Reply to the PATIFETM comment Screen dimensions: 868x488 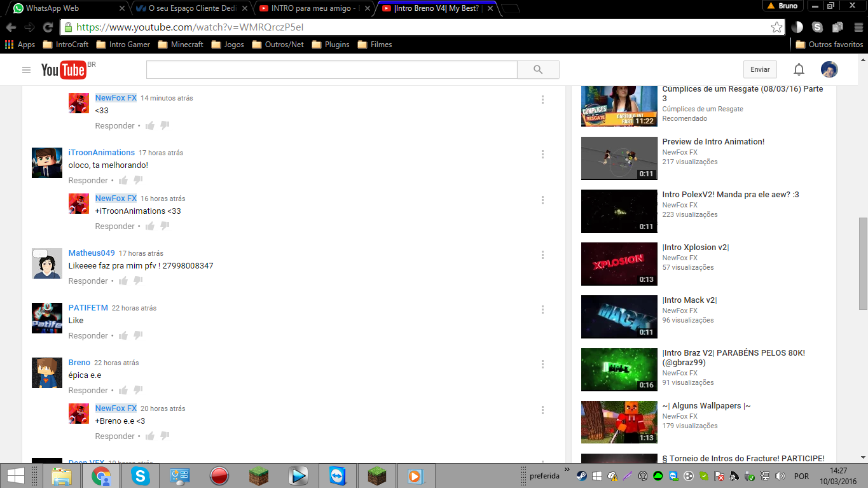tap(88, 335)
